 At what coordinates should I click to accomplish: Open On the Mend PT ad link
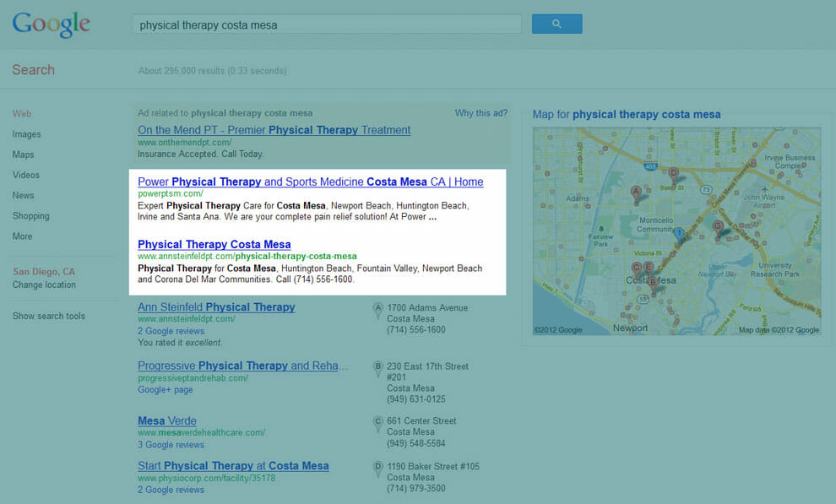(x=274, y=130)
